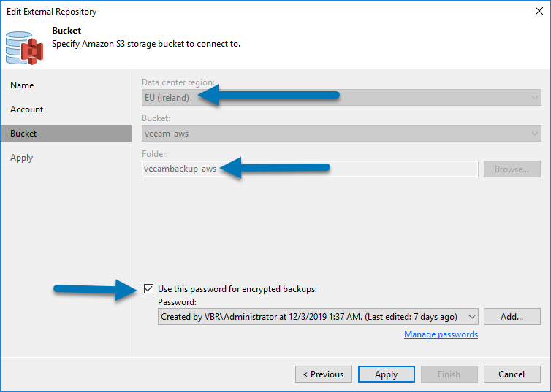Go to the Name wizard step
Viewport: 551px width, 392px height.
[x=22, y=85]
